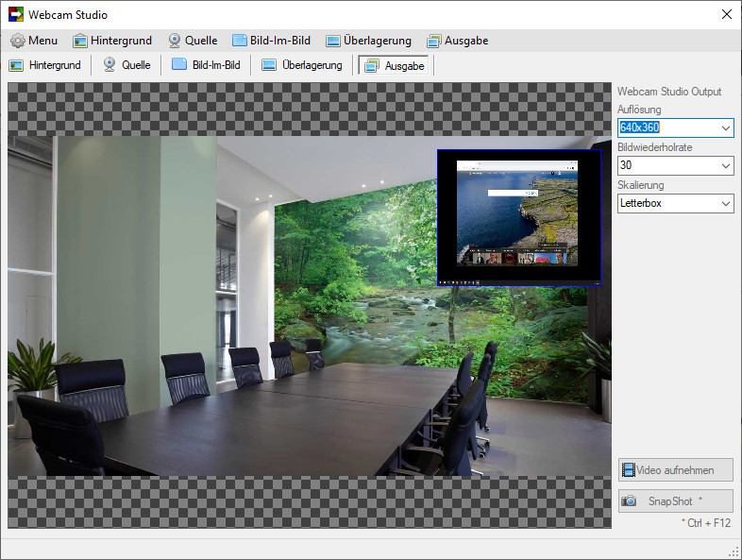This screenshot has height=560, width=742.
Task: Click the Quelle webcam icon in menu bar
Action: [175, 41]
